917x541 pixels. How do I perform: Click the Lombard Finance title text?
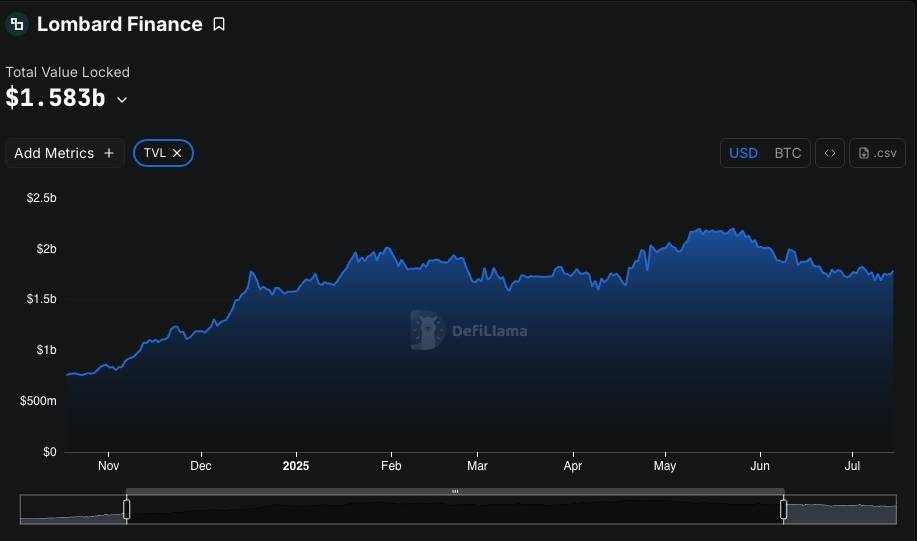click(x=119, y=24)
